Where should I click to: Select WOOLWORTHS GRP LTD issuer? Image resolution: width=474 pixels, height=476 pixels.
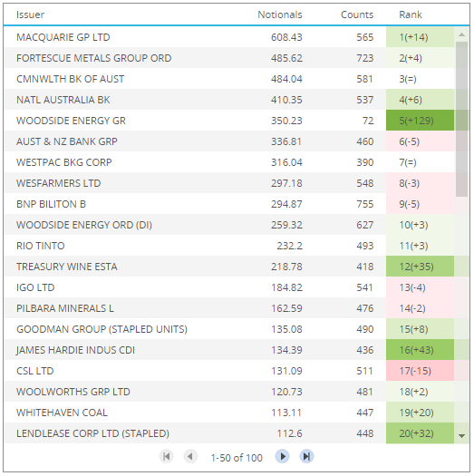point(73,392)
